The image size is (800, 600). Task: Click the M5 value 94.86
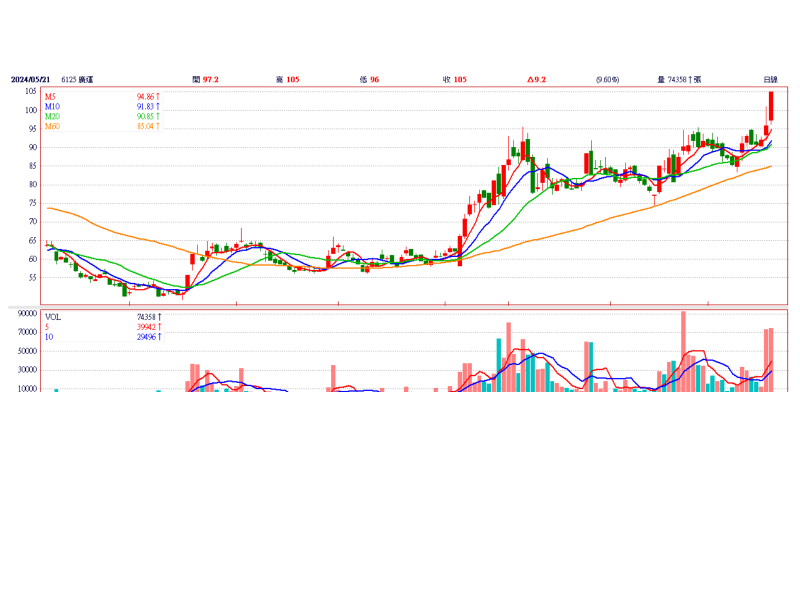click(x=148, y=96)
